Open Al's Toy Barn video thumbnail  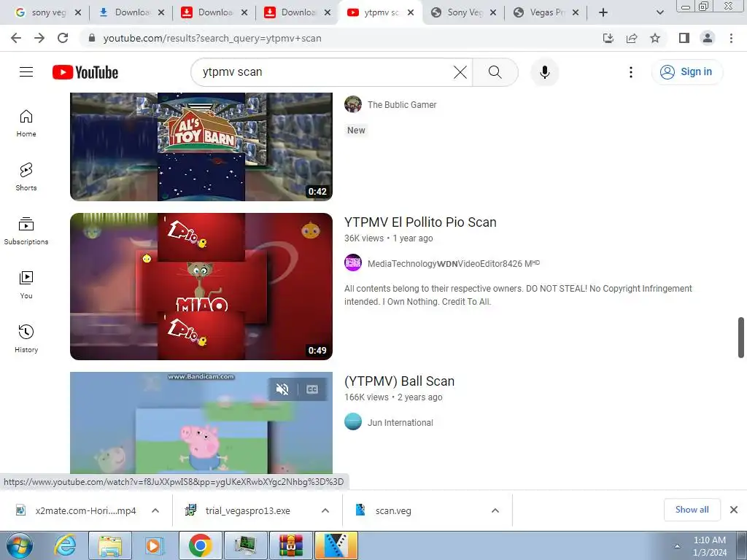pyautogui.click(x=201, y=147)
